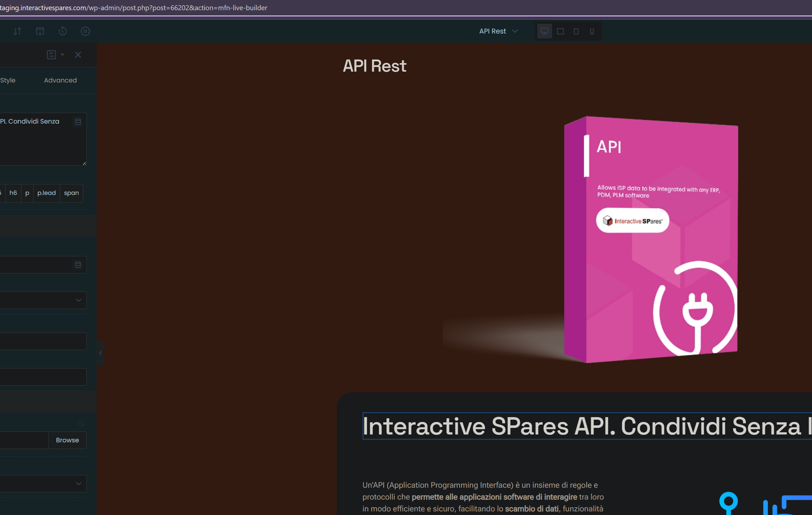Click the empty field below the first dropdown
The image size is (812, 515).
(43, 341)
